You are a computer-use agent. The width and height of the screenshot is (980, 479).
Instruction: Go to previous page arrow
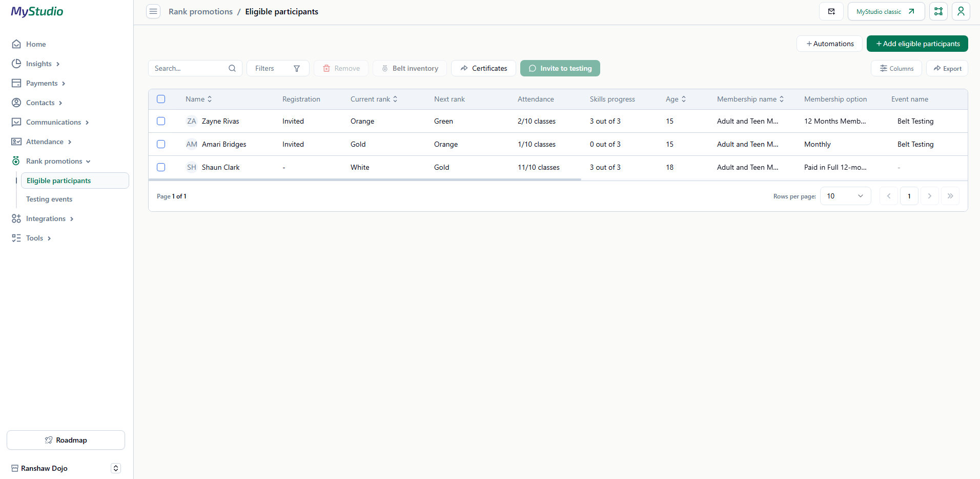(889, 196)
